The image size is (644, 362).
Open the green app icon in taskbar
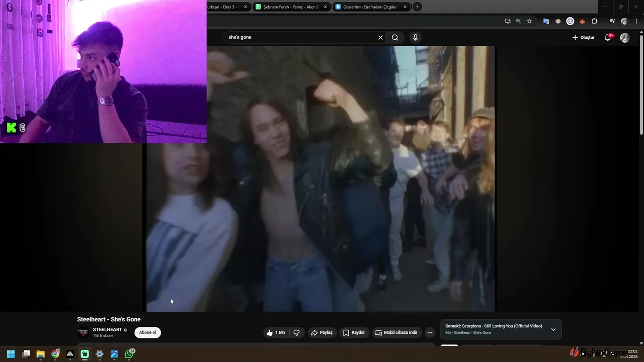85,354
